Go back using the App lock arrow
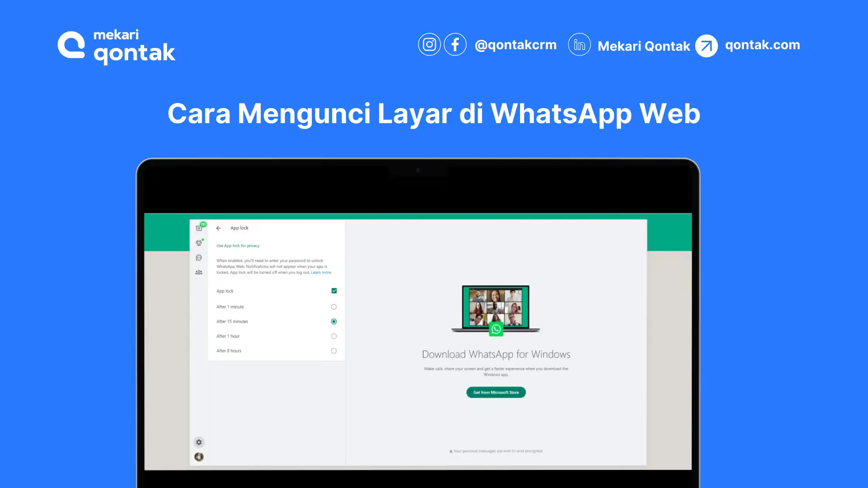 pos(219,228)
